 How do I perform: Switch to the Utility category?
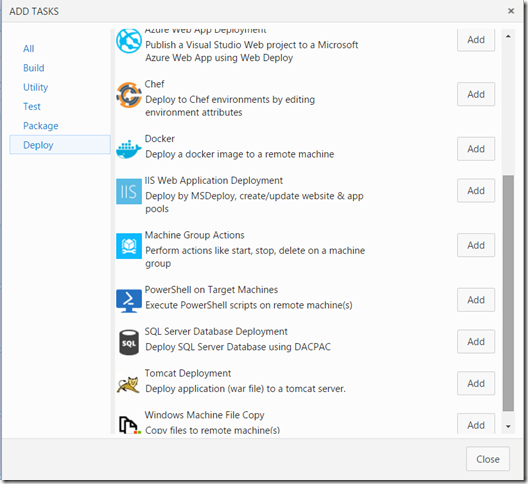[35, 87]
